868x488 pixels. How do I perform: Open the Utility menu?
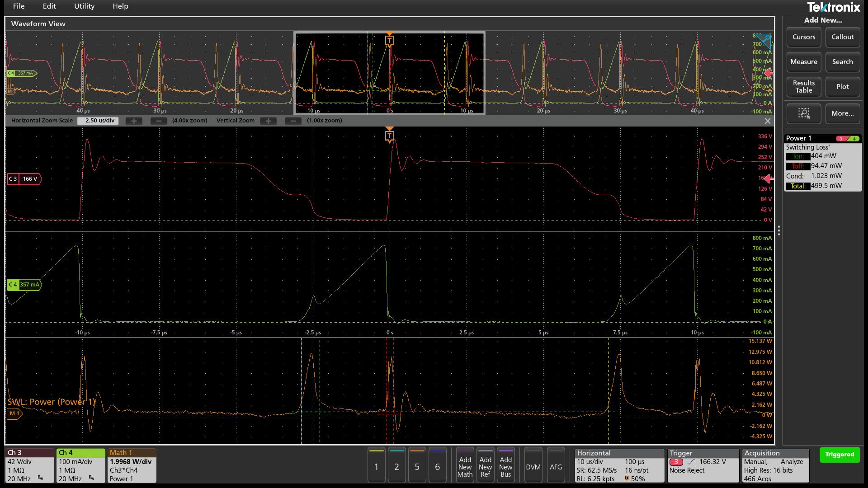click(84, 6)
